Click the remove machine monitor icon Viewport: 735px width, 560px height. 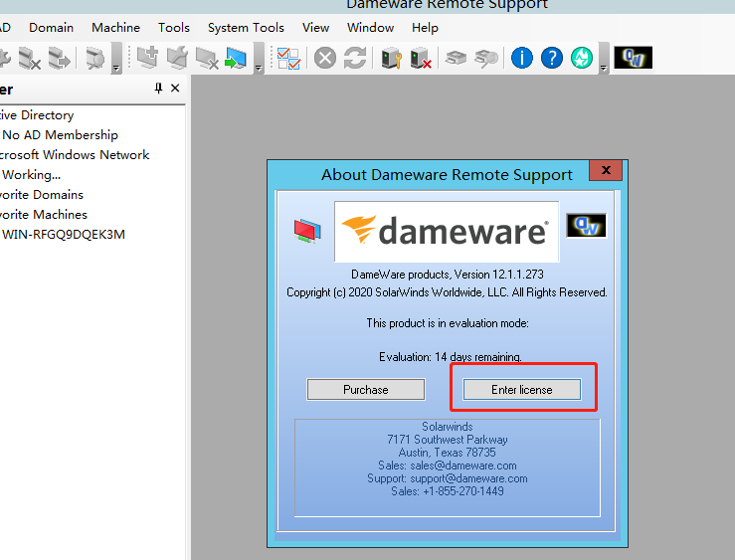207,59
